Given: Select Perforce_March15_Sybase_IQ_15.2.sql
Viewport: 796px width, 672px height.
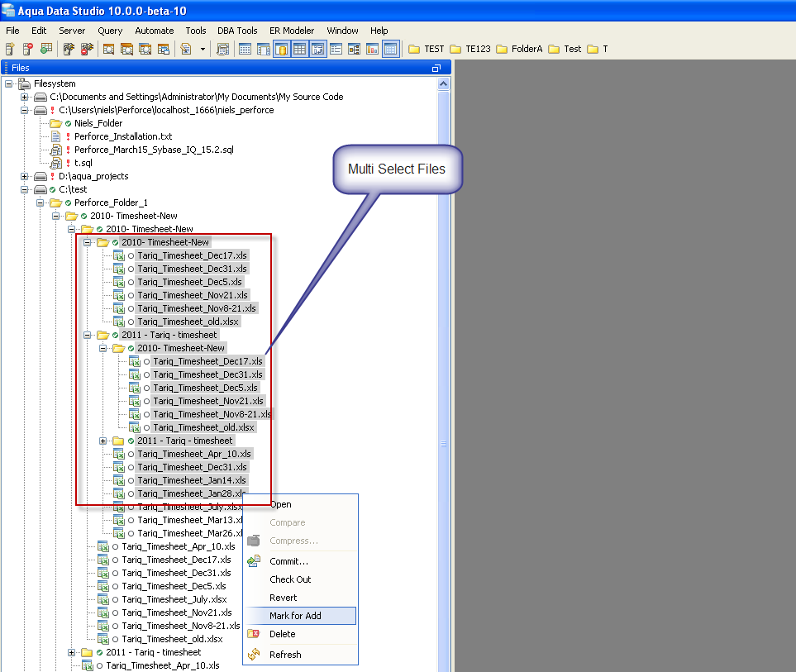Looking at the screenshot, I should (x=154, y=150).
